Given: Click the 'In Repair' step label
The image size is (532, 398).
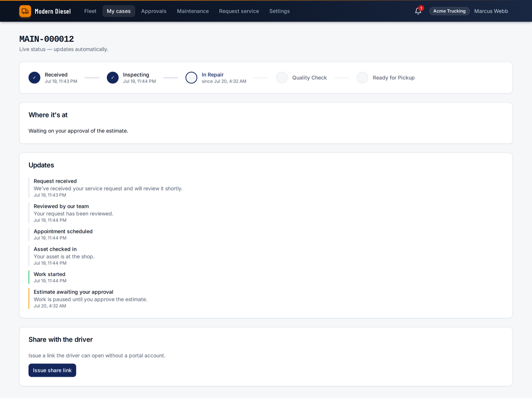Looking at the screenshot, I should [213, 75].
